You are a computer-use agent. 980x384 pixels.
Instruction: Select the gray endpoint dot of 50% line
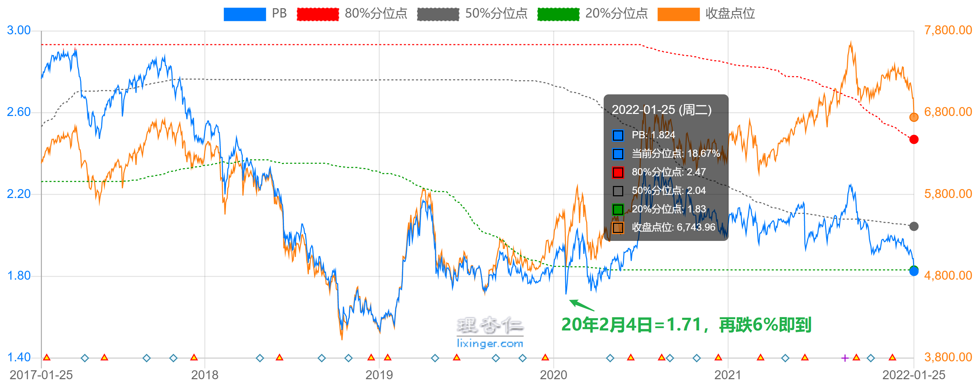click(x=913, y=226)
